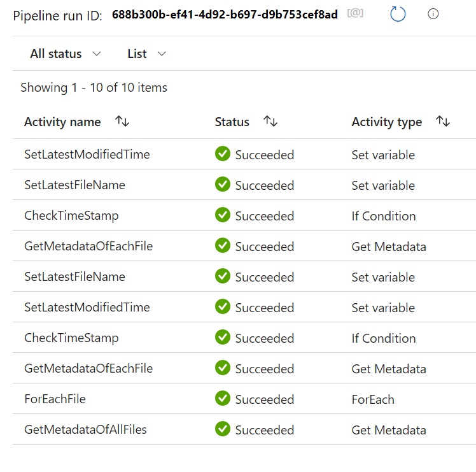The height and width of the screenshot is (472, 476).
Task: Click the Status column header
Action: tap(232, 122)
